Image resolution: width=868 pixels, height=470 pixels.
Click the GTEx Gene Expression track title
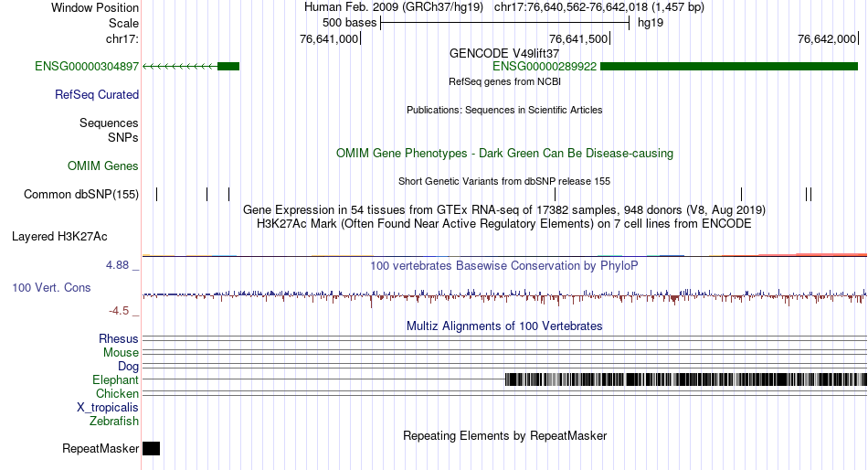504,210
